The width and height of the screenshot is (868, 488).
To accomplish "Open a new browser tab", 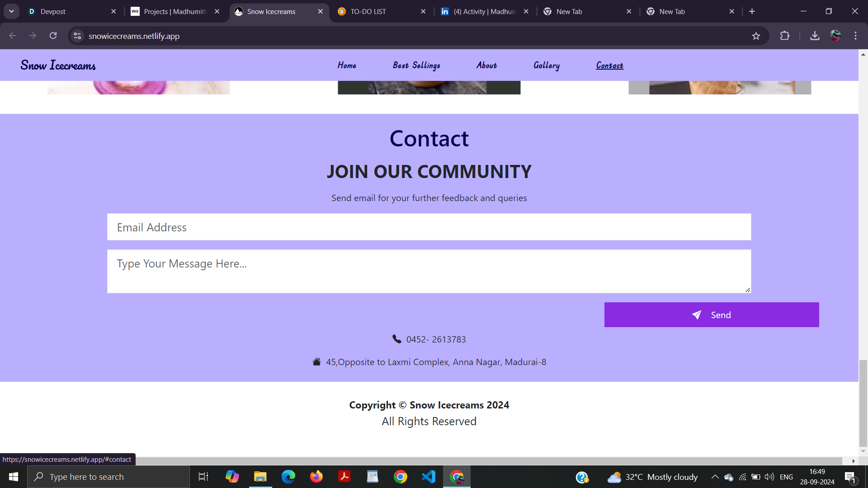I will tap(752, 11).
